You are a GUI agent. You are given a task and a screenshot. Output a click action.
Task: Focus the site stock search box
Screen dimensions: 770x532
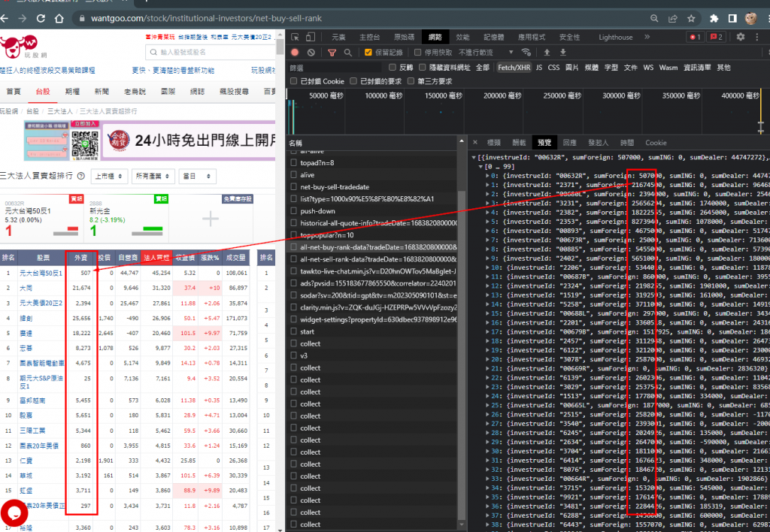(x=211, y=52)
